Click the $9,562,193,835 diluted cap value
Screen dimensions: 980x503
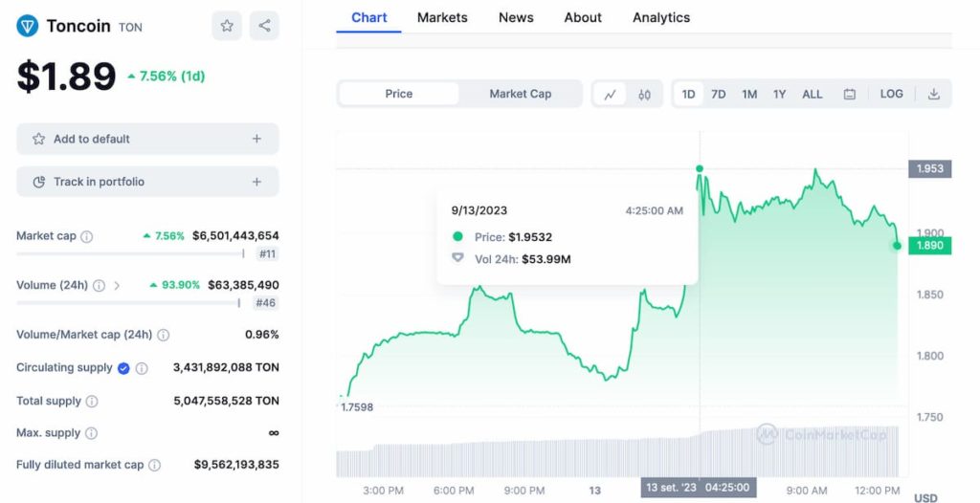pos(236,465)
